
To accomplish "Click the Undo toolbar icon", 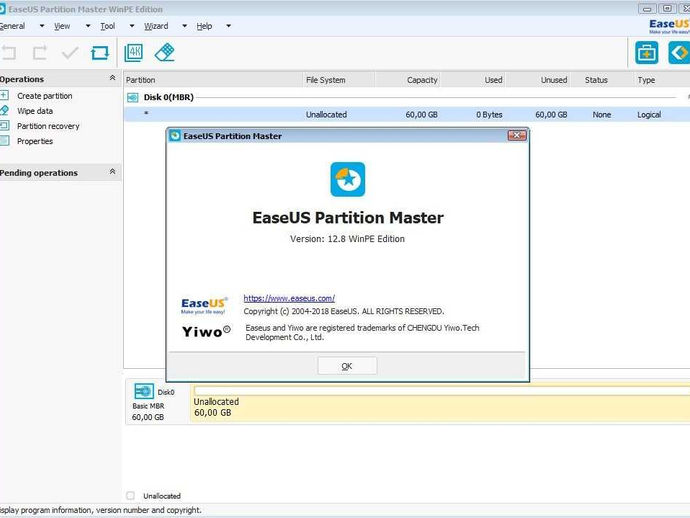I will point(8,53).
